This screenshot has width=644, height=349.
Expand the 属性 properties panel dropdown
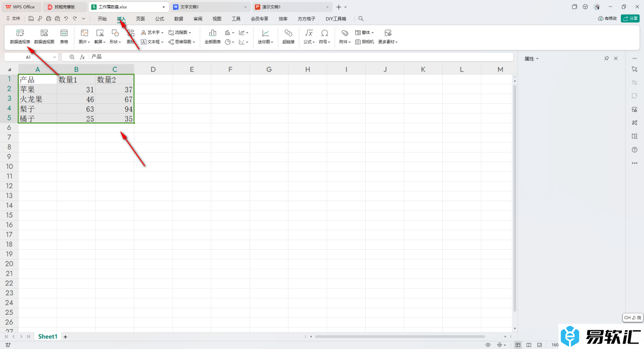(531, 59)
